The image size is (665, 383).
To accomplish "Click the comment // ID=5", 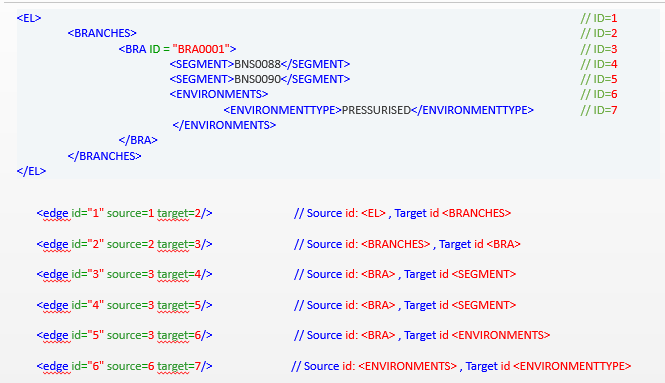I will 599,79.
